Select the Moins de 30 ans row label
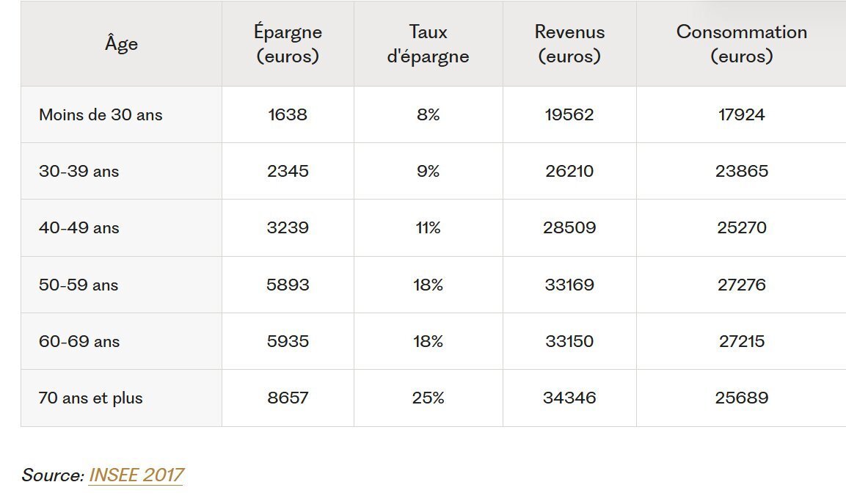 101,114
